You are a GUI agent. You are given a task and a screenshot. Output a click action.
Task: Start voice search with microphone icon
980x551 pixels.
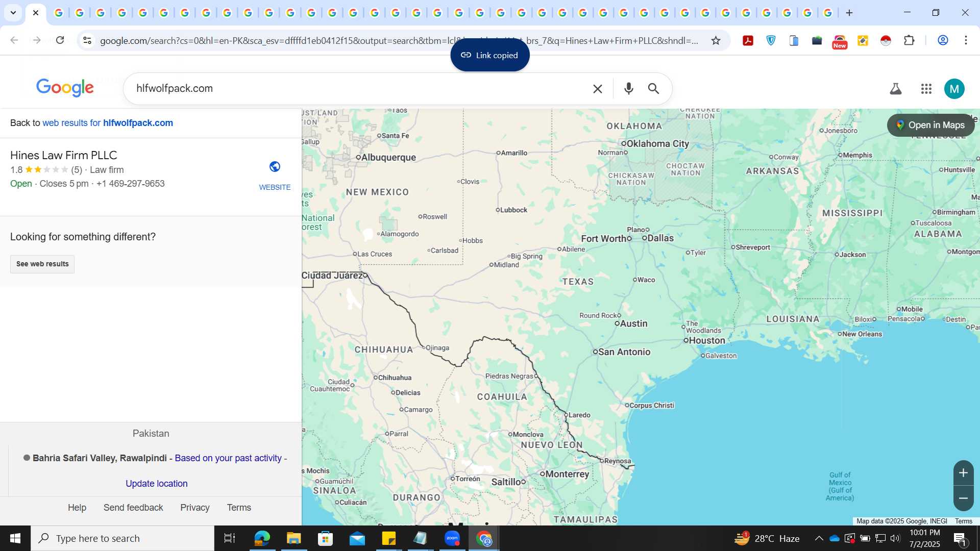pos(629,89)
